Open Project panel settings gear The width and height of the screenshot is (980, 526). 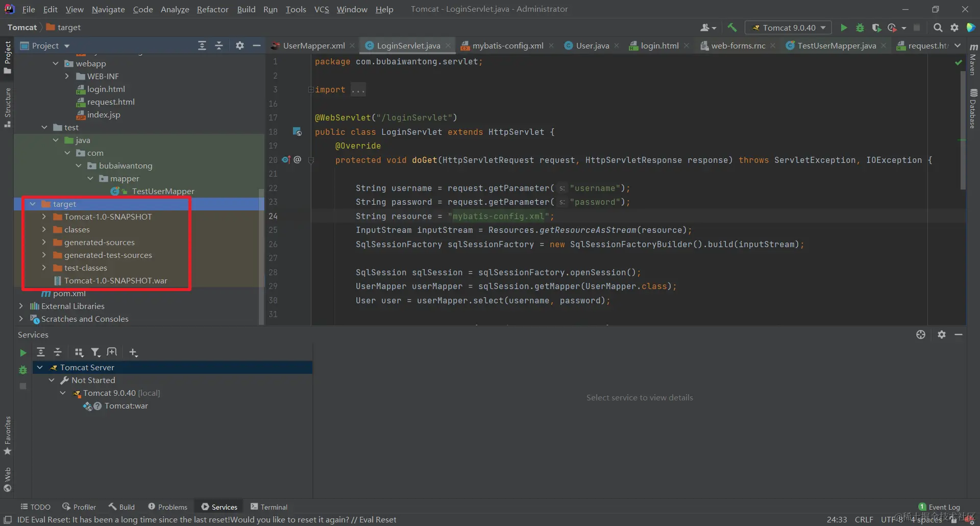point(240,46)
